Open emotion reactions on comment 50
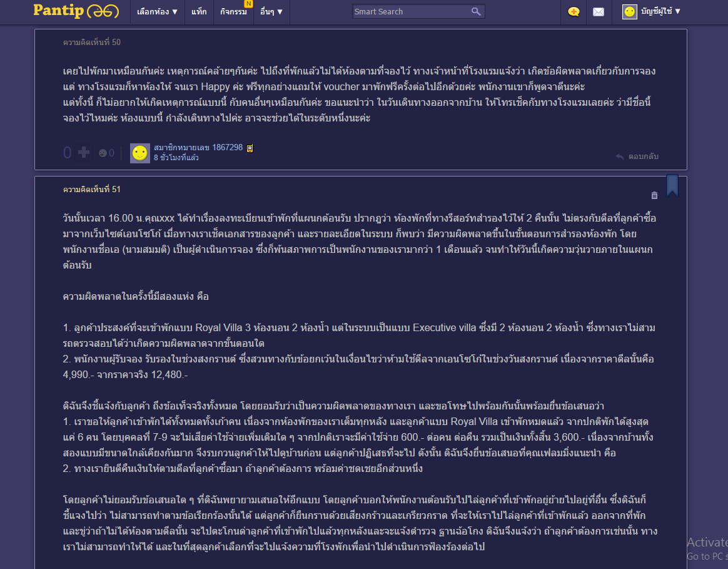The image size is (728, 569). tap(106, 153)
